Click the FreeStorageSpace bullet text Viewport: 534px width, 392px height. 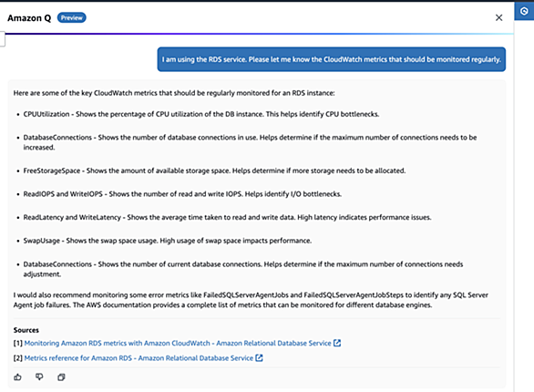coord(214,170)
